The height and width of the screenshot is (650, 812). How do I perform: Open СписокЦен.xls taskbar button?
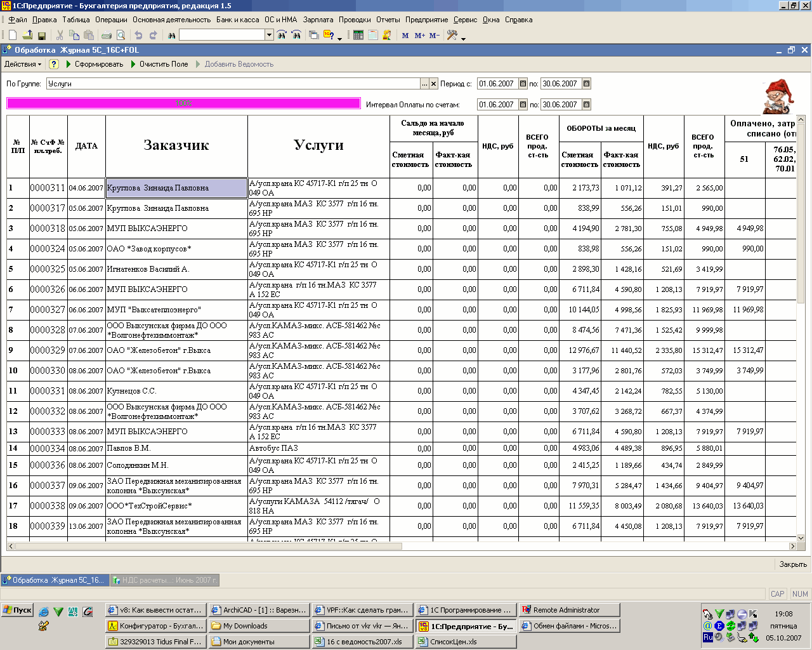point(466,642)
